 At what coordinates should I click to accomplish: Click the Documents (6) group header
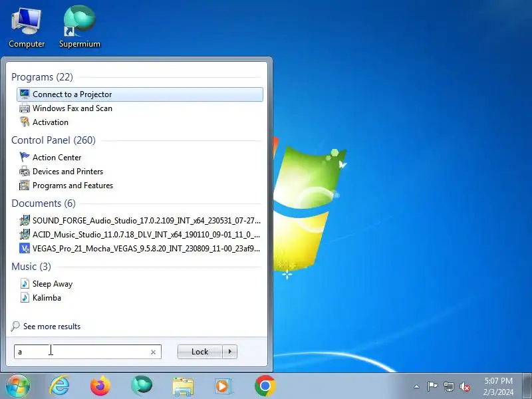coord(44,203)
